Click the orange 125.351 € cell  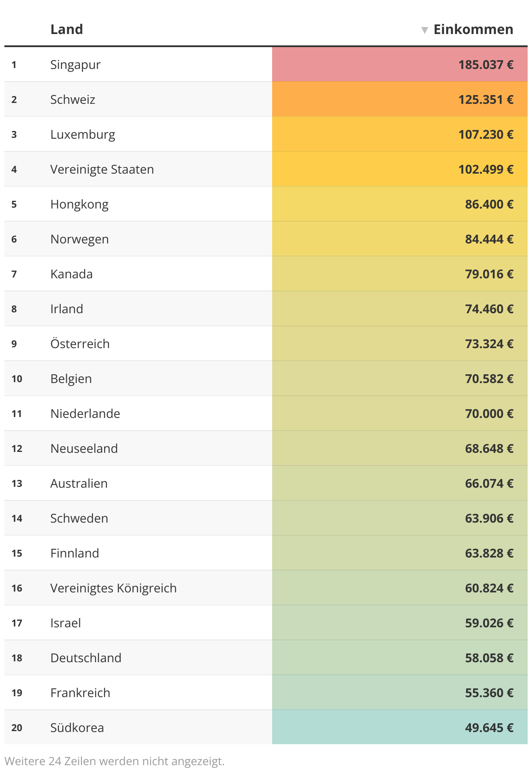400,99
